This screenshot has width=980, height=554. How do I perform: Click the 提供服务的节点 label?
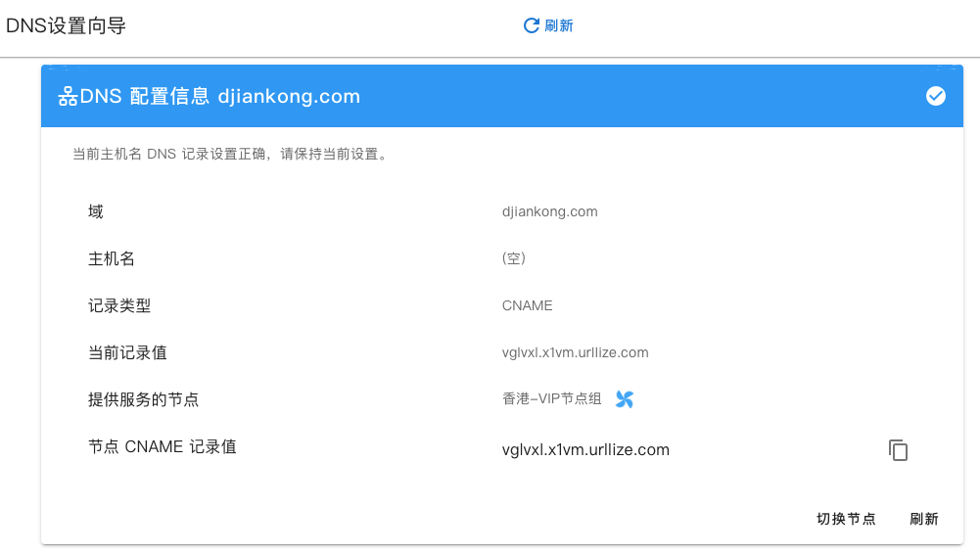[143, 399]
